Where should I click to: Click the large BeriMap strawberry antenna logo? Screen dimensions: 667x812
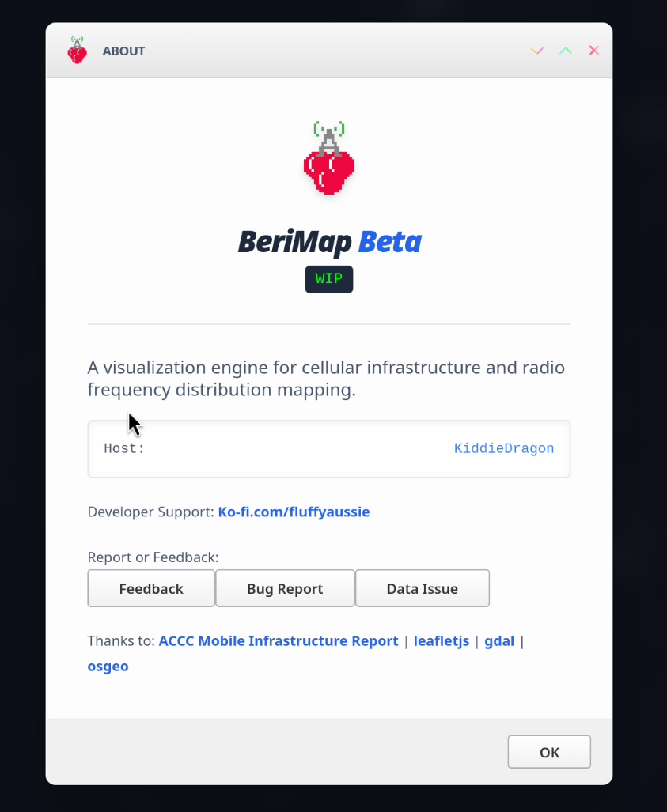click(329, 159)
